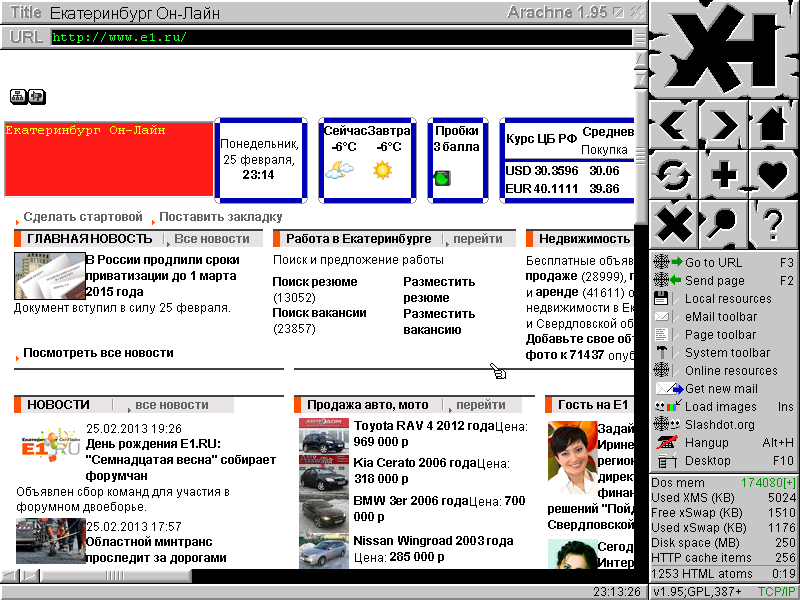
Task: Open Все новости next to ГЛАВНАЯ НОВОСТЬ
Action: [212, 239]
